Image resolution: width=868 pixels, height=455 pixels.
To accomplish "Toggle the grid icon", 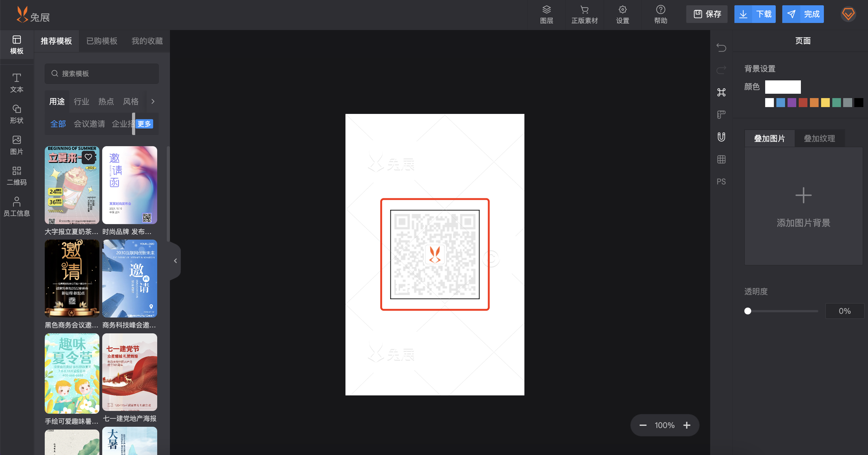I will point(721,159).
